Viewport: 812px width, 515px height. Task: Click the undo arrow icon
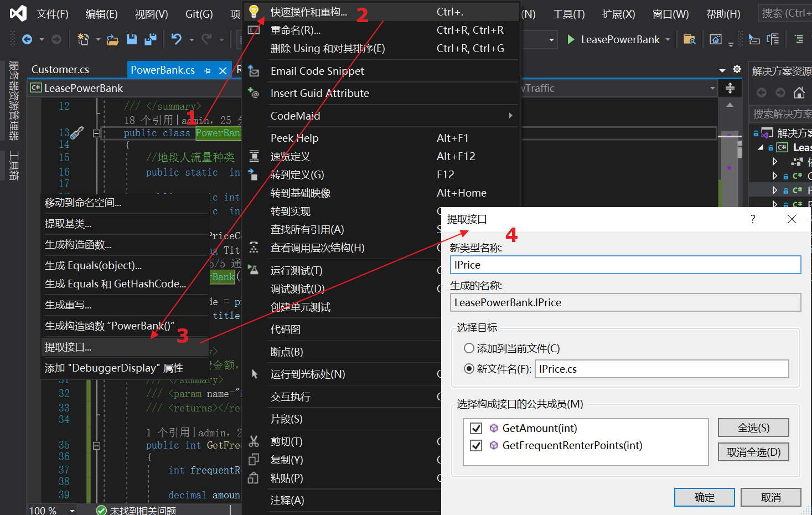point(177,39)
